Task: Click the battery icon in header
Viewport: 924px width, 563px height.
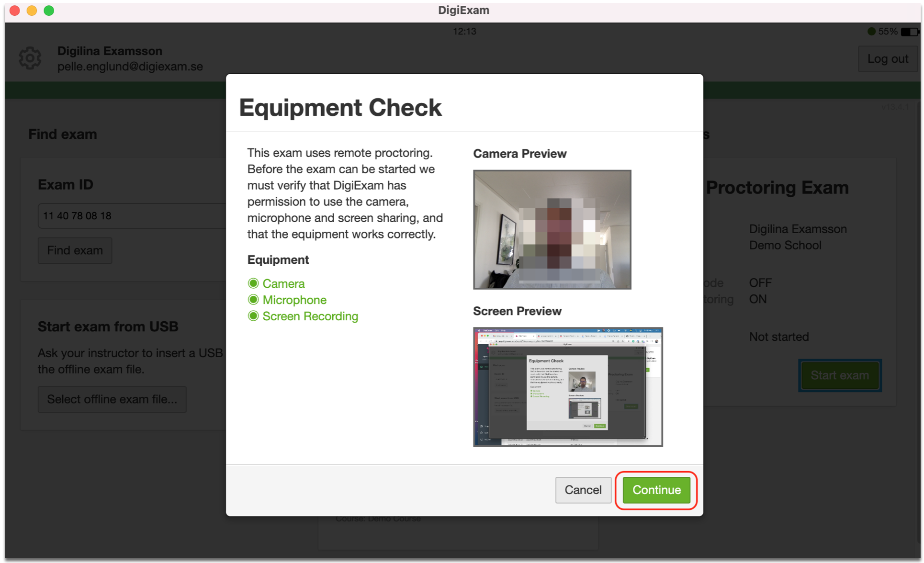Action: [910, 32]
